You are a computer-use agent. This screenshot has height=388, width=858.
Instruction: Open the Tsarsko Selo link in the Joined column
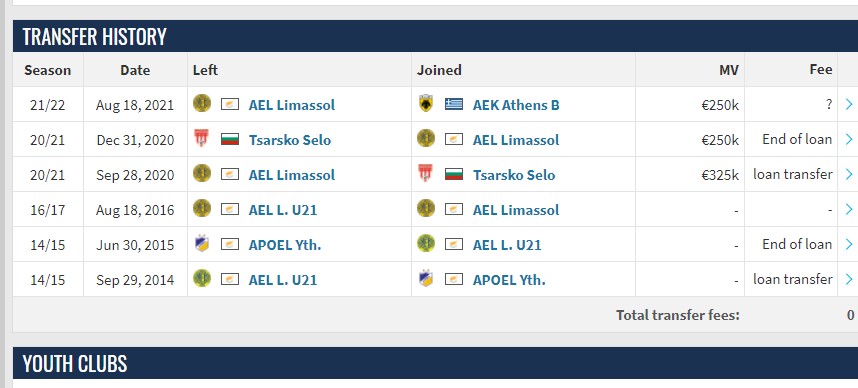tap(514, 175)
